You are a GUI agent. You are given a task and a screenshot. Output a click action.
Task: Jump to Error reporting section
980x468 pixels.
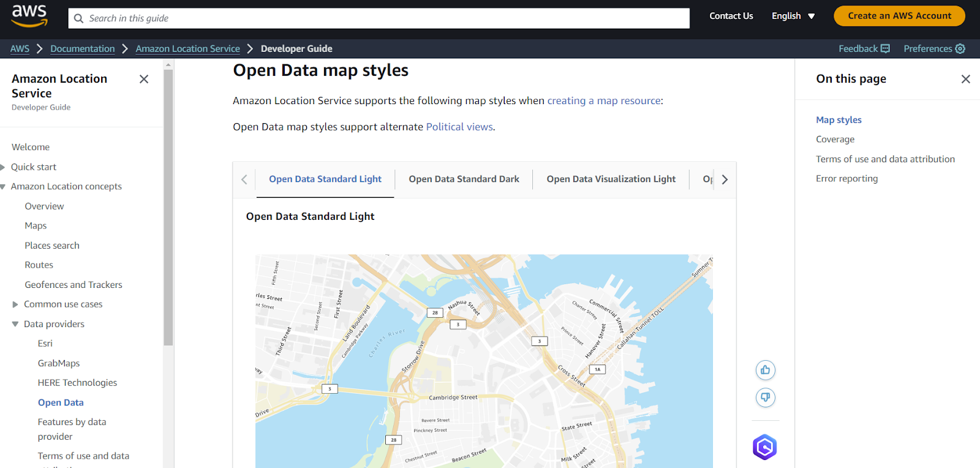(x=846, y=179)
